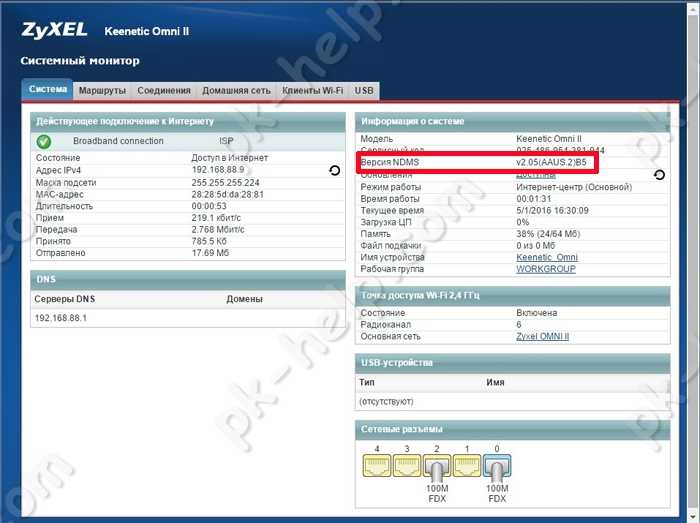Click the Доступны updates link

point(536,175)
